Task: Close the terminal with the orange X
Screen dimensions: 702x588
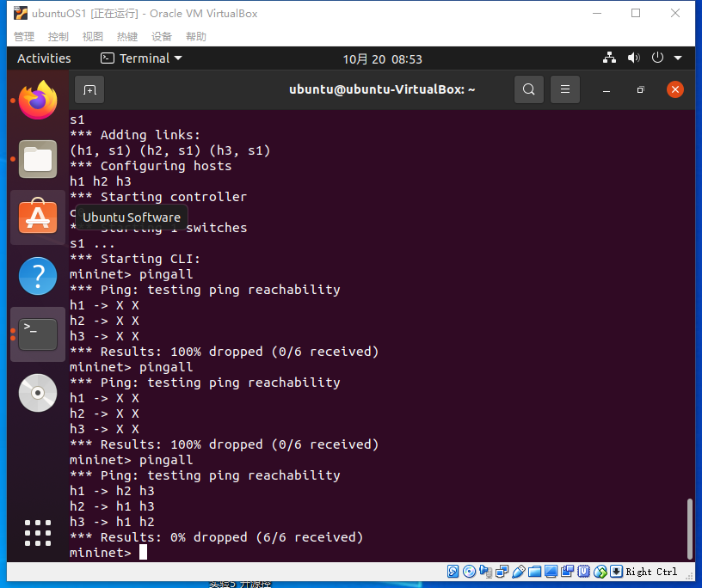Action: [675, 89]
